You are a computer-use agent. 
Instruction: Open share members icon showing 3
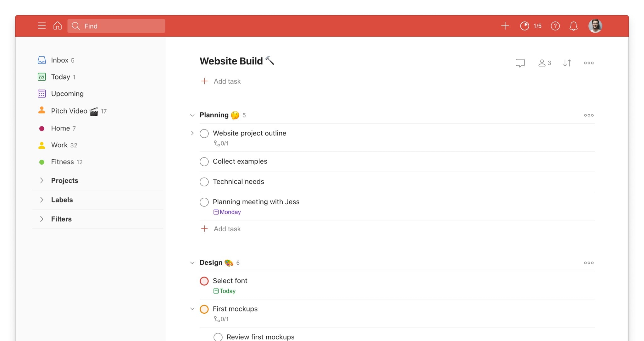[x=545, y=63]
